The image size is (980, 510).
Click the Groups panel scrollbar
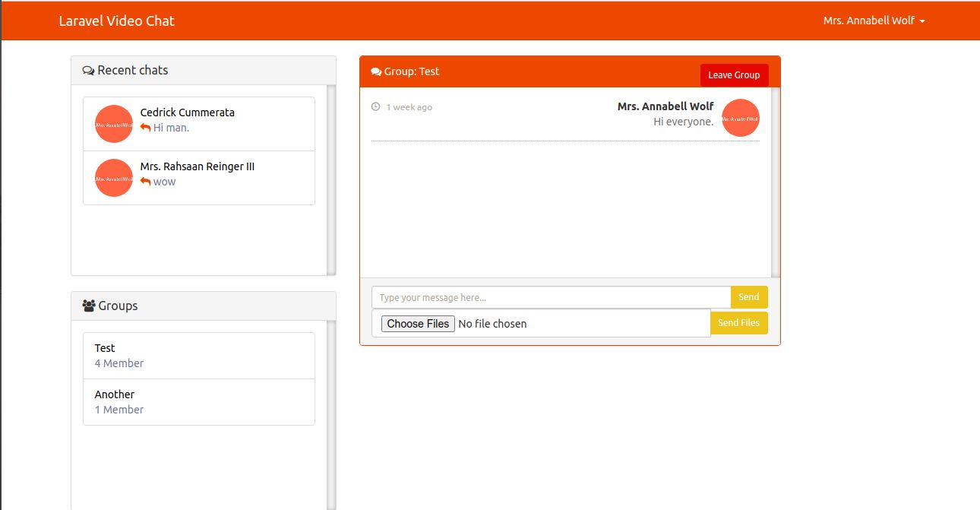(x=331, y=415)
